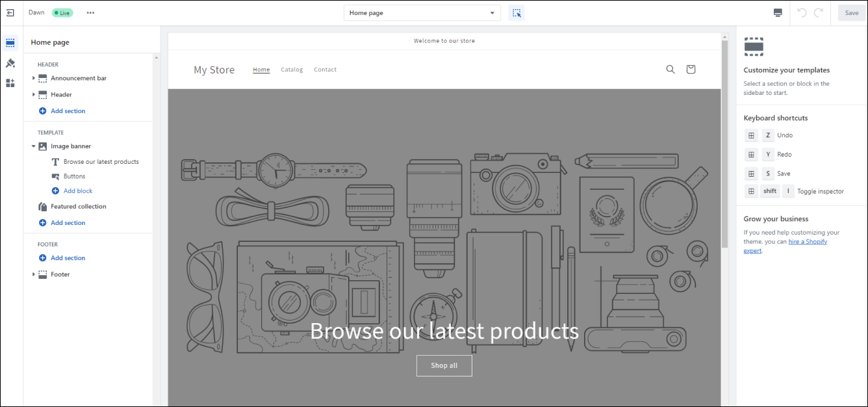Expand the Header section arrow

tap(33, 94)
